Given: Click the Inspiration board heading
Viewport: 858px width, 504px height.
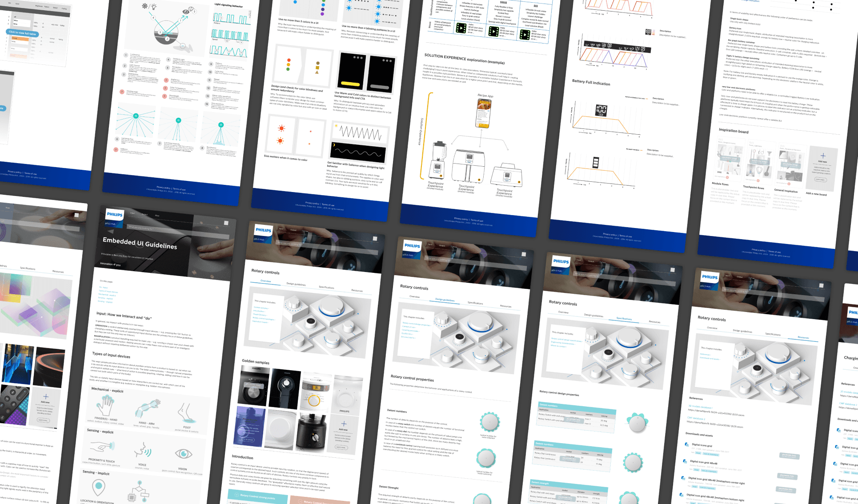Looking at the screenshot, I should [734, 131].
